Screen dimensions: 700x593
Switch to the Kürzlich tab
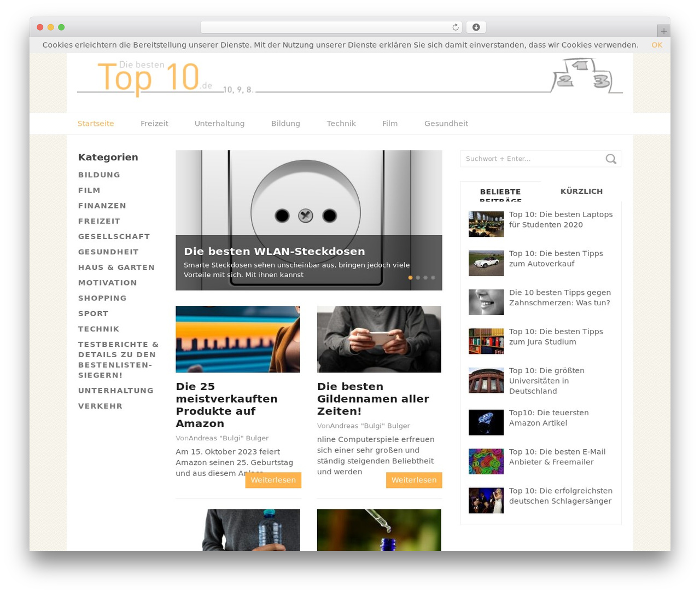click(x=581, y=191)
